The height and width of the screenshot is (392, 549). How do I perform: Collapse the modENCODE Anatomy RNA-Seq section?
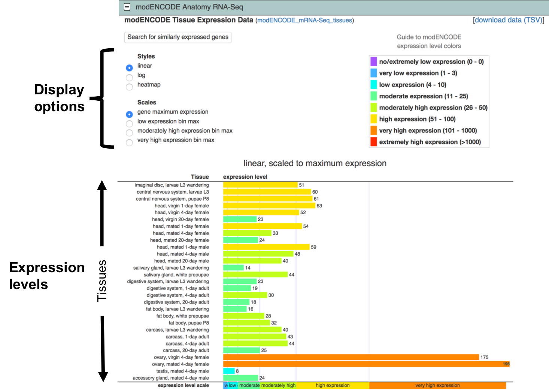pyautogui.click(x=127, y=7)
